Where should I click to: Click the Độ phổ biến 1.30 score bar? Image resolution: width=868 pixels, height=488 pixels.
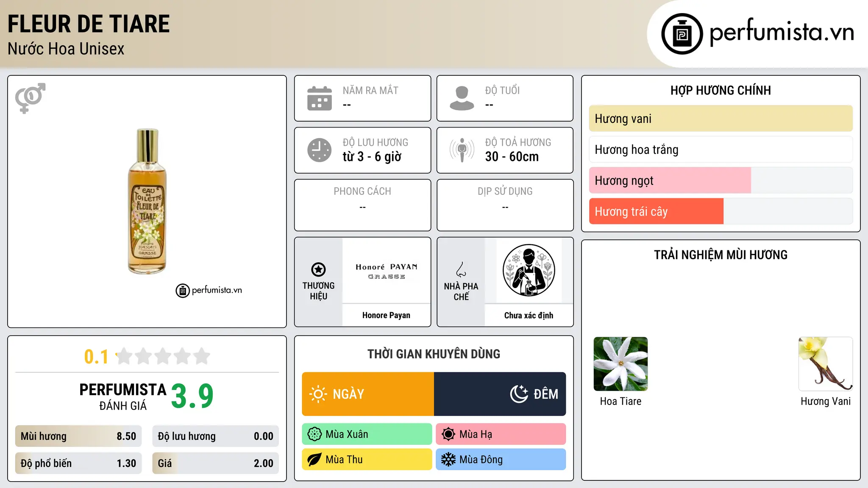pyautogui.click(x=78, y=463)
